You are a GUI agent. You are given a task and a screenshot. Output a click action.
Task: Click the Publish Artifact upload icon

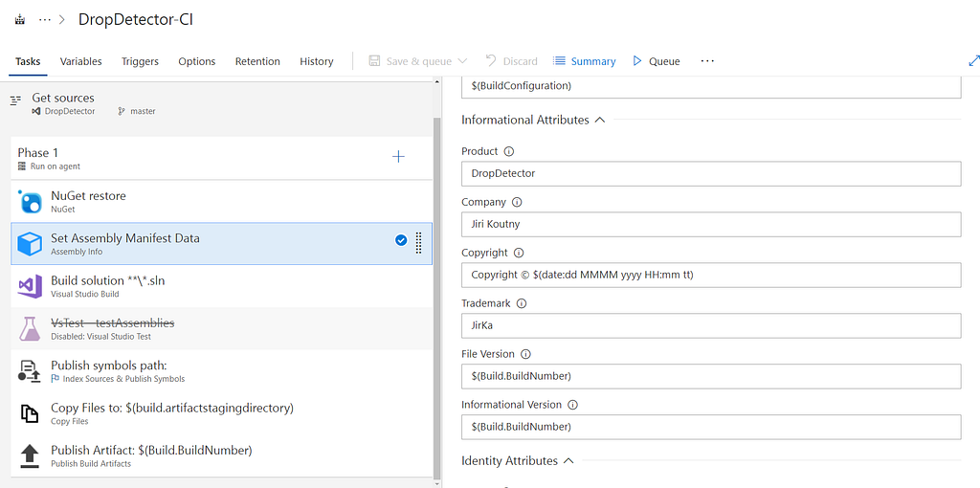click(x=30, y=455)
